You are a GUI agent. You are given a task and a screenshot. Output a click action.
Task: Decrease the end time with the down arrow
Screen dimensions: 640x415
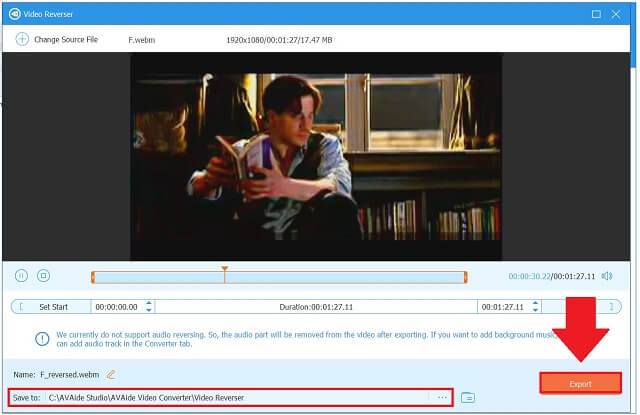click(x=535, y=311)
